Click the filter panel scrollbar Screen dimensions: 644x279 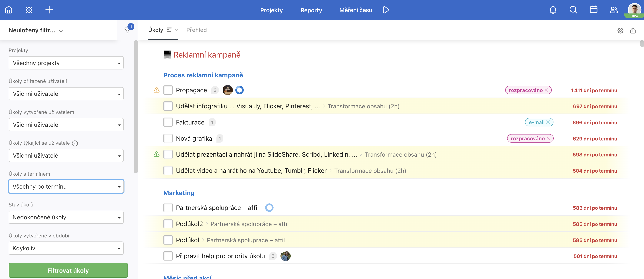(x=136, y=107)
